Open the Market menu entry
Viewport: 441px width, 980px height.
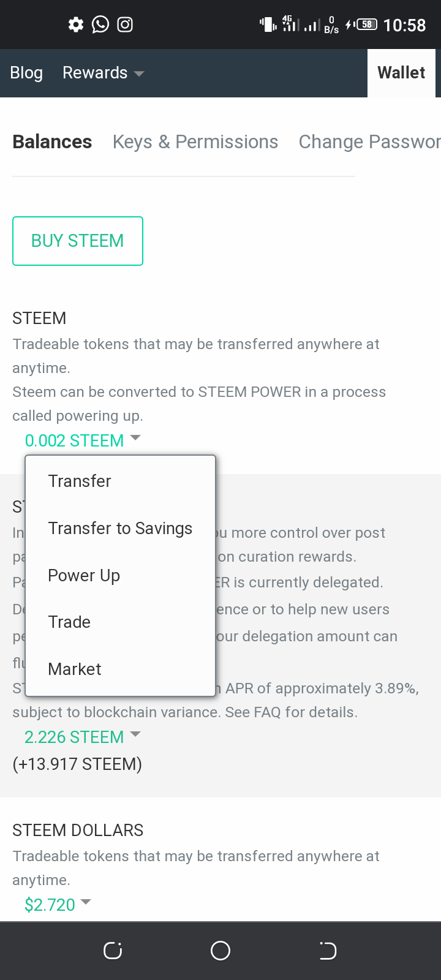pos(75,669)
